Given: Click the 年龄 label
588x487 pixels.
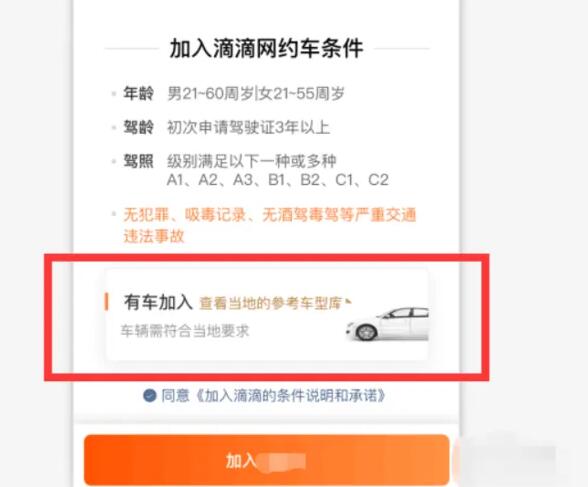Looking at the screenshot, I should click(x=138, y=93).
